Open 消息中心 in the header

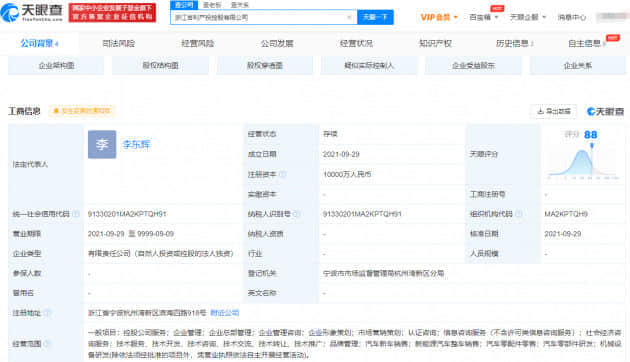[572, 17]
